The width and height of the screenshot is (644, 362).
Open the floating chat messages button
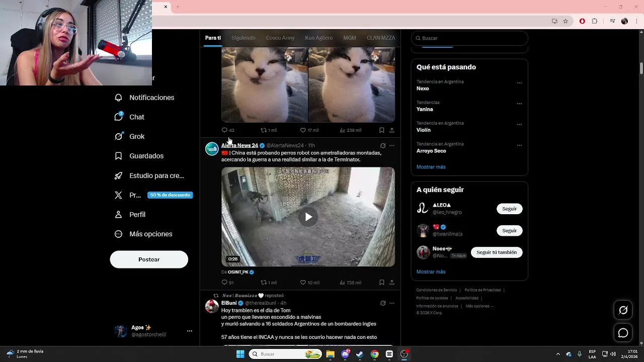[623, 333]
